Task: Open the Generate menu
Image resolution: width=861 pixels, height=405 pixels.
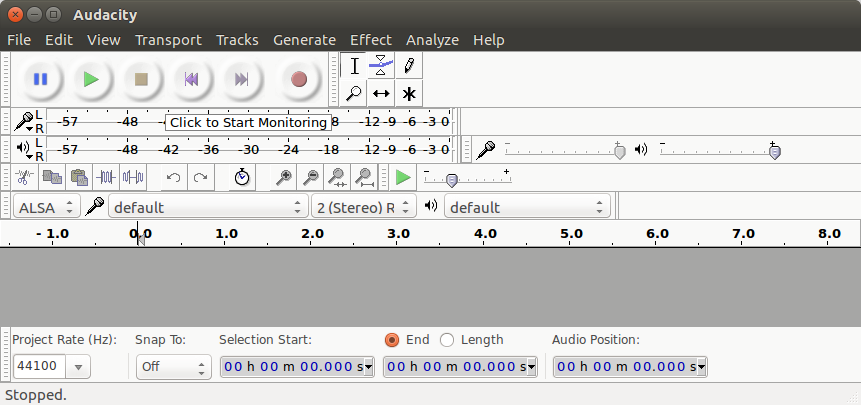Action: [304, 40]
